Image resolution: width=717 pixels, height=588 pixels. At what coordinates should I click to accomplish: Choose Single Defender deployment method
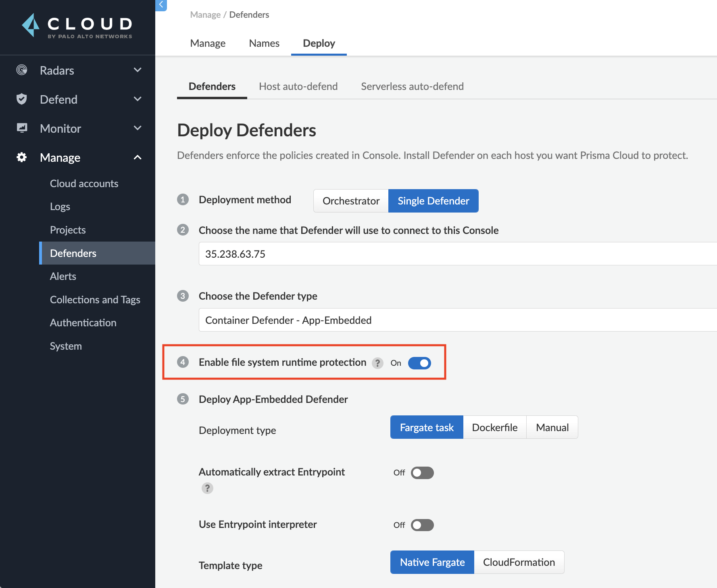pos(434,201)
